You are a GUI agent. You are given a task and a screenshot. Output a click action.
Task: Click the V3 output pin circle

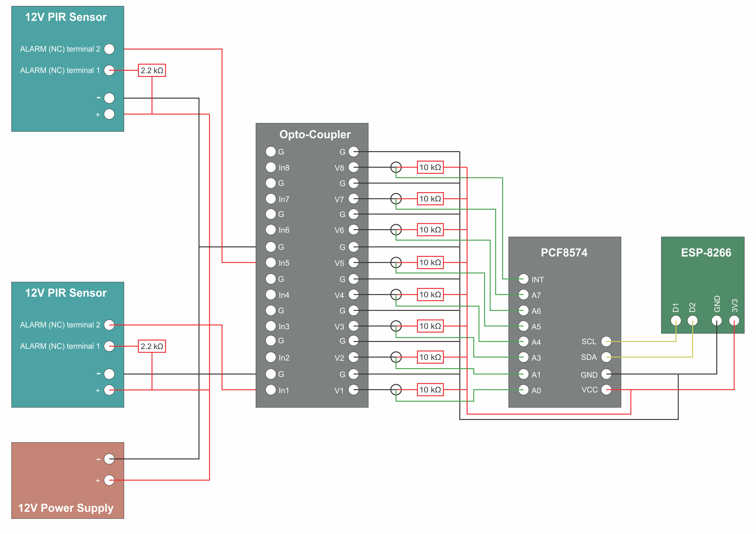(x=354, y=326)
